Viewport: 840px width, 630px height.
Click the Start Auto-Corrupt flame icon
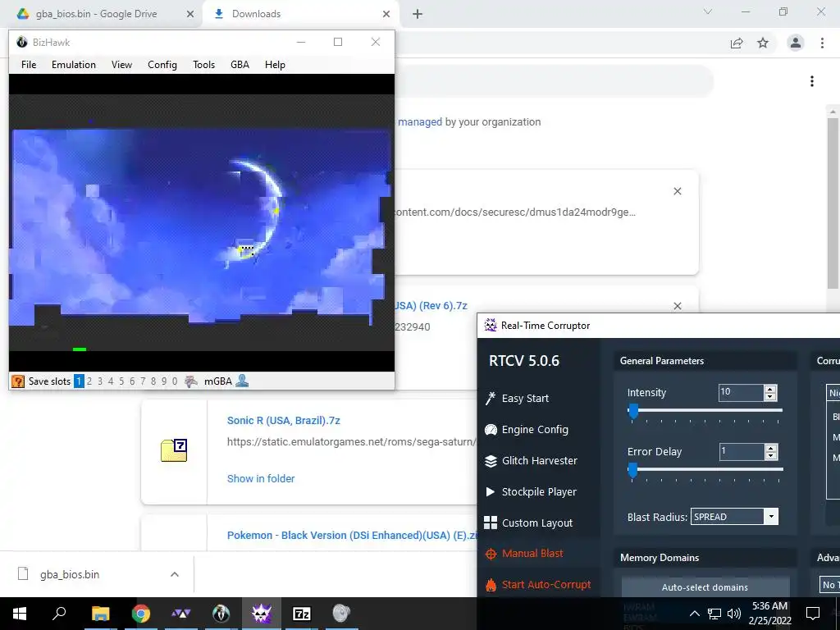coord(491,585)
